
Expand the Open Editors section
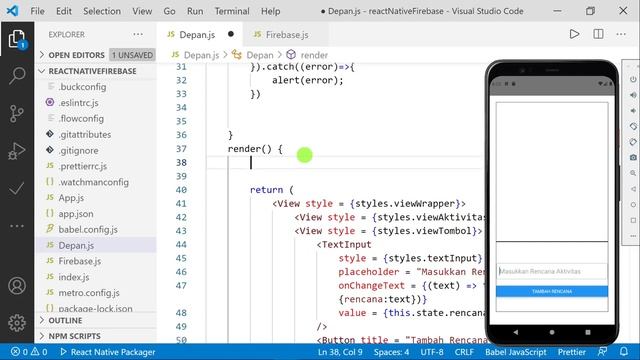point(76,55)
